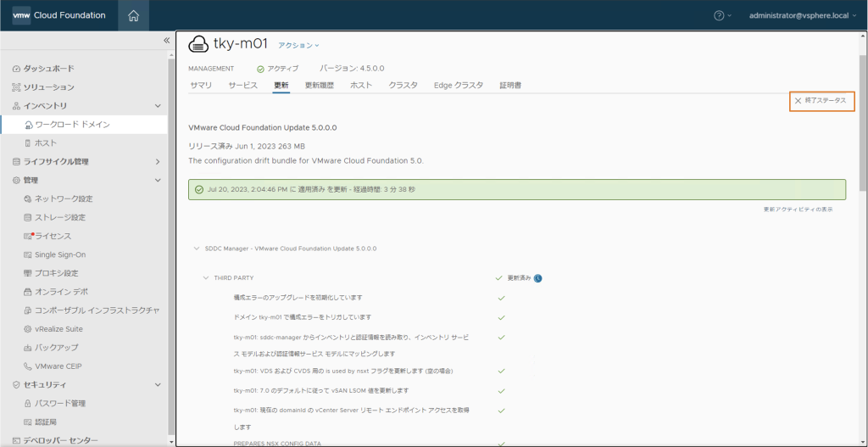Screen dimensions: 868x447
Task: Click the clock icon beside 更新済み
Action: [x=537, y=278]
